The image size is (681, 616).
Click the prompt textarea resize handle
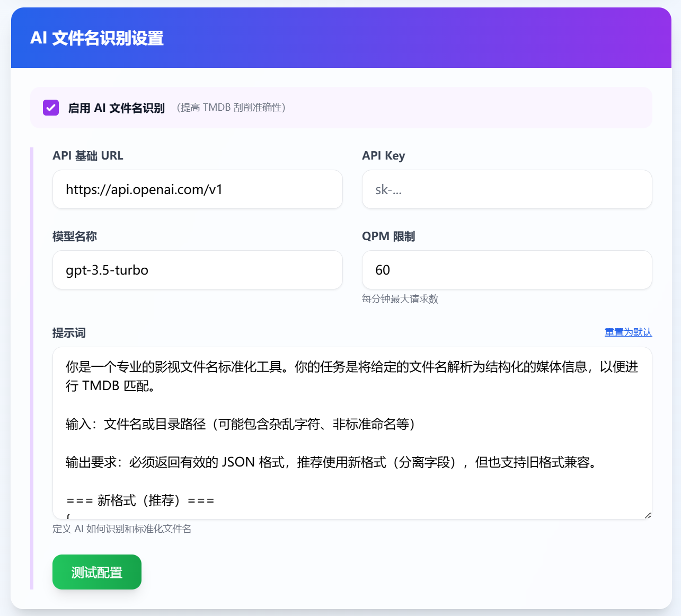[647, 515]
